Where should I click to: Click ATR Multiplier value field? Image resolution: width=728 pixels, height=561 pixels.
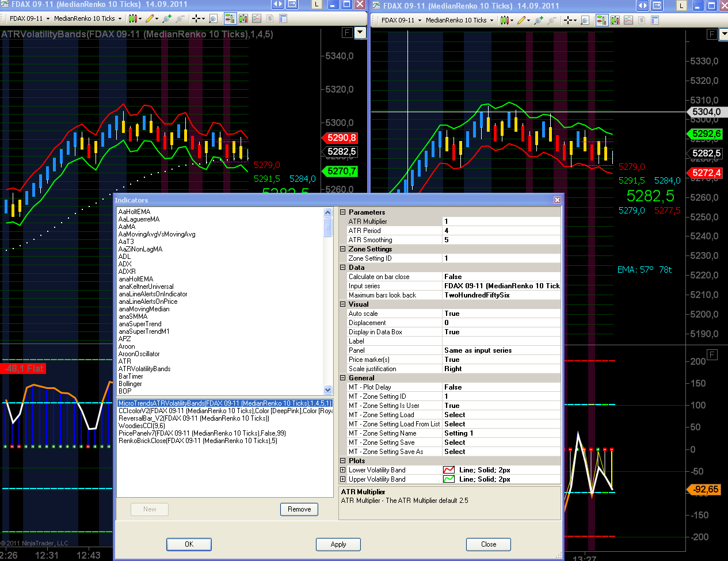pos(501,222)
